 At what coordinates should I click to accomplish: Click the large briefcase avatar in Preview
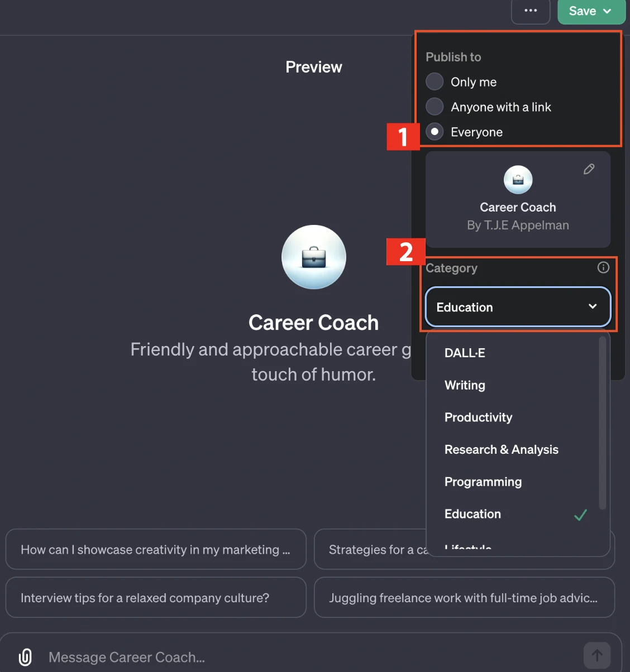(314, 257)
